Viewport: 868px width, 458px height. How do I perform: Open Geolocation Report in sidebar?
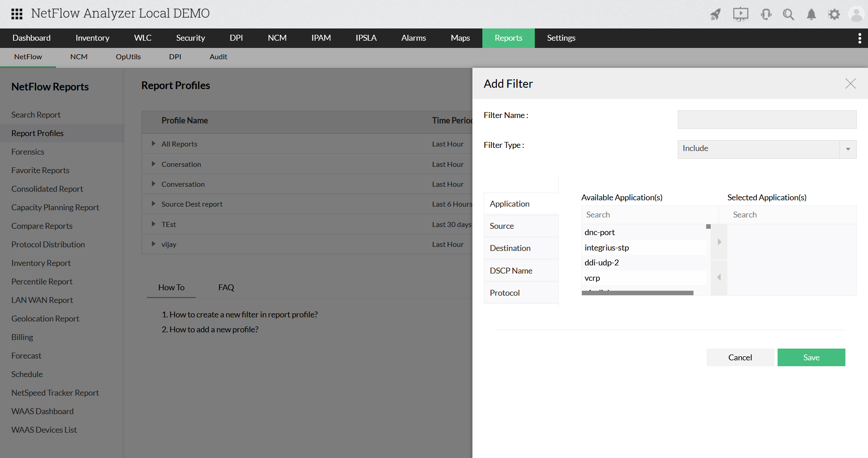tap(45, 319)
